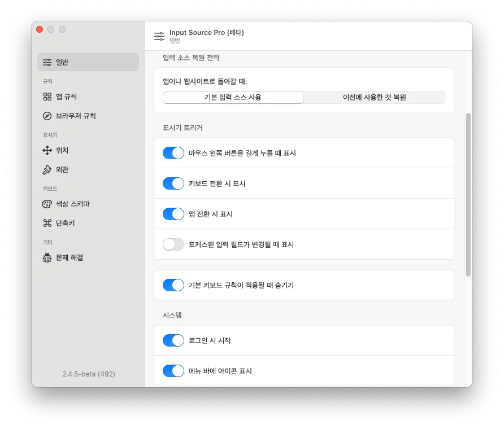504x429 pixels.
Task: Click the sliders icon in the title header
Action: [x=159, y=36]
